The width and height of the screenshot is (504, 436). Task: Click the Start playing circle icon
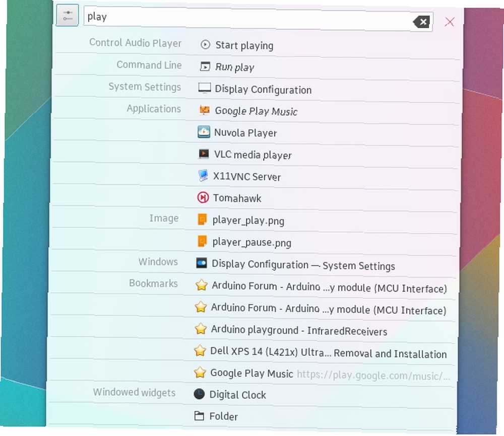point(205,44)
